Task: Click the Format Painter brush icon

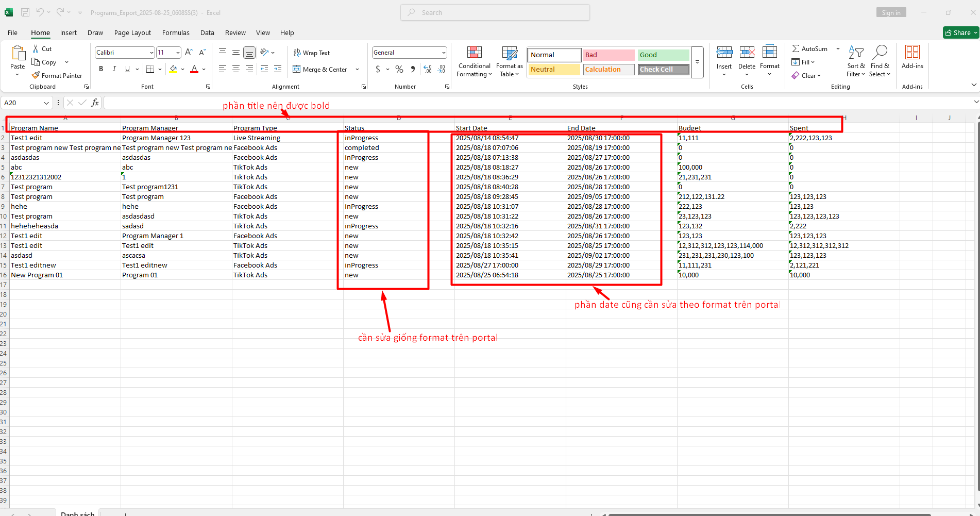Action: coord(36,75)
